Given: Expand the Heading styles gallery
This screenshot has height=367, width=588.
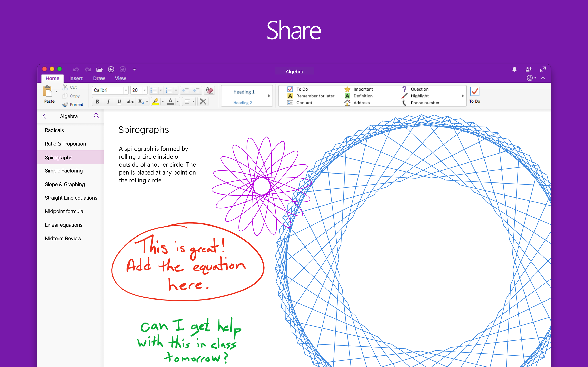Looking at the screenshot, I should click(x=269, y=96).
